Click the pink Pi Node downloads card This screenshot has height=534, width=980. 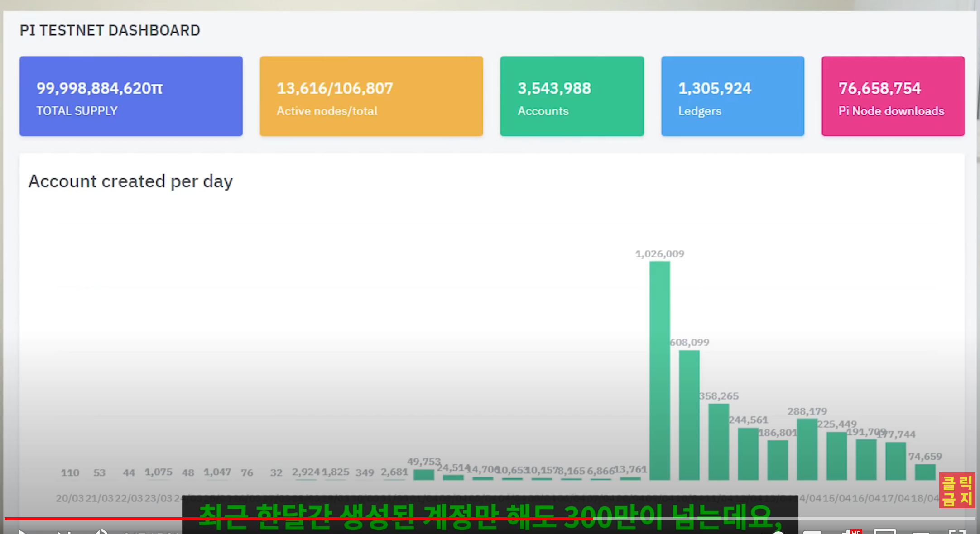[x=893, y=96]
